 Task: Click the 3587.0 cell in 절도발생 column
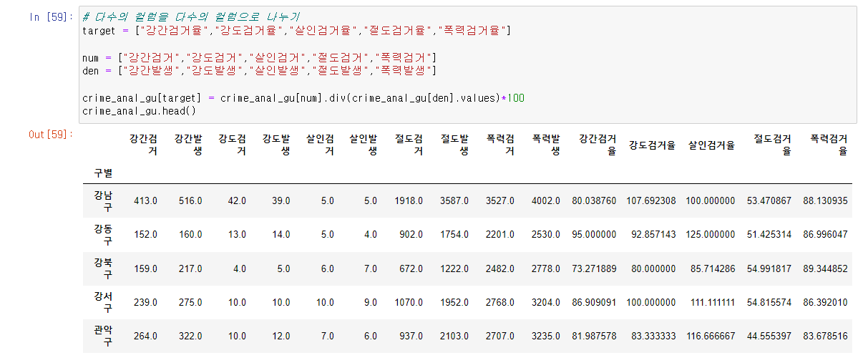point(453,201)
